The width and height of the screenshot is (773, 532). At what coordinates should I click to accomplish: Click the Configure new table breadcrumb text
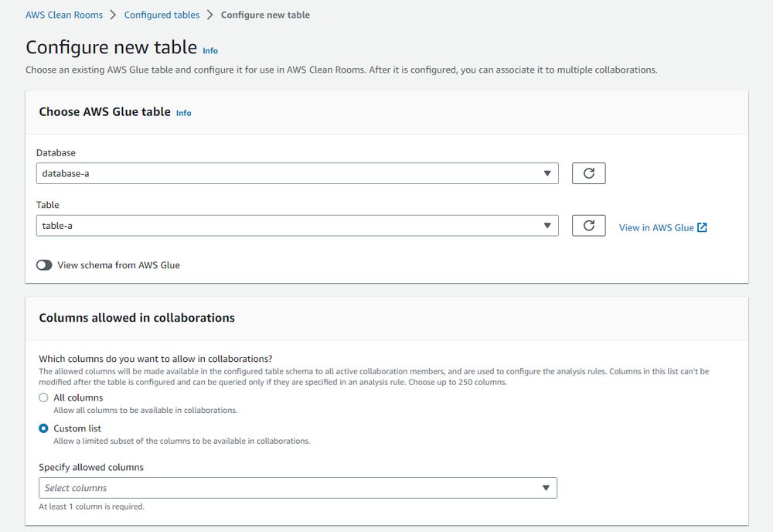pos(265,15)
